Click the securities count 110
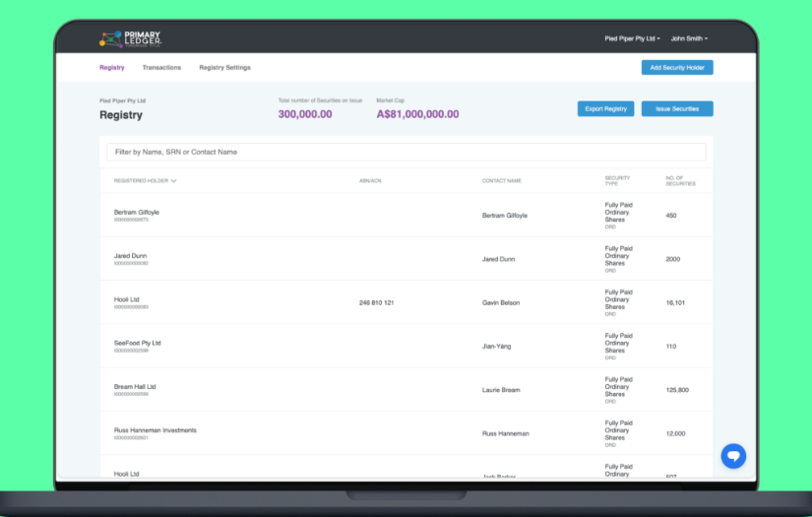 (671, 346)
